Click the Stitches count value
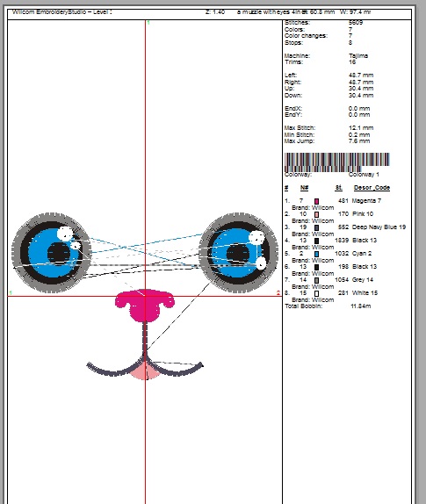This screenshot has width=426, height=504. tap(356, 23)
